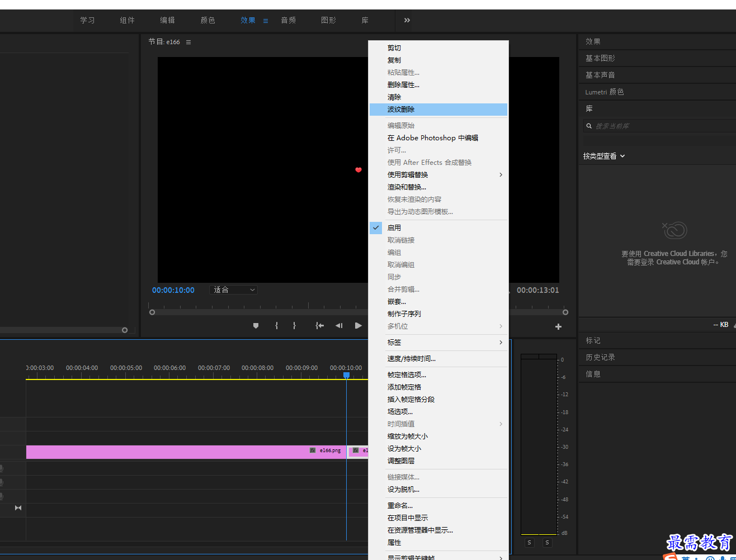This screenshot has height=560, width=736.
Task: Click the Go to In point icon
Action: [x=319, y=326]
